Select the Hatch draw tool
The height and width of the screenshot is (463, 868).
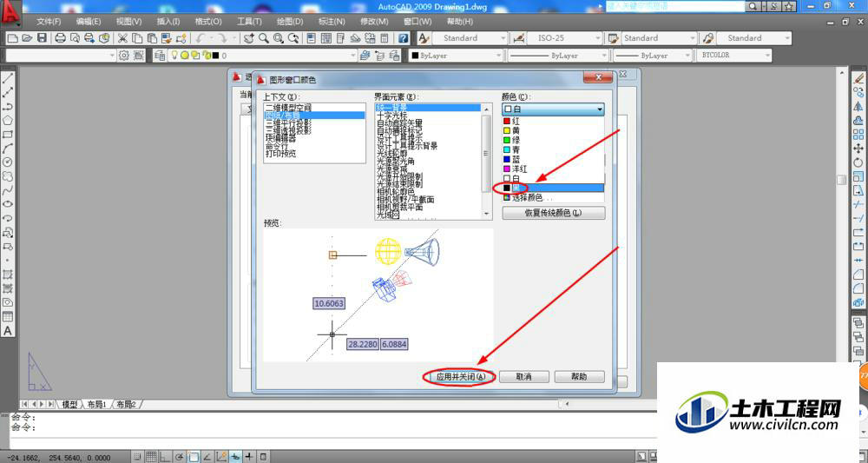pos(8,274)
